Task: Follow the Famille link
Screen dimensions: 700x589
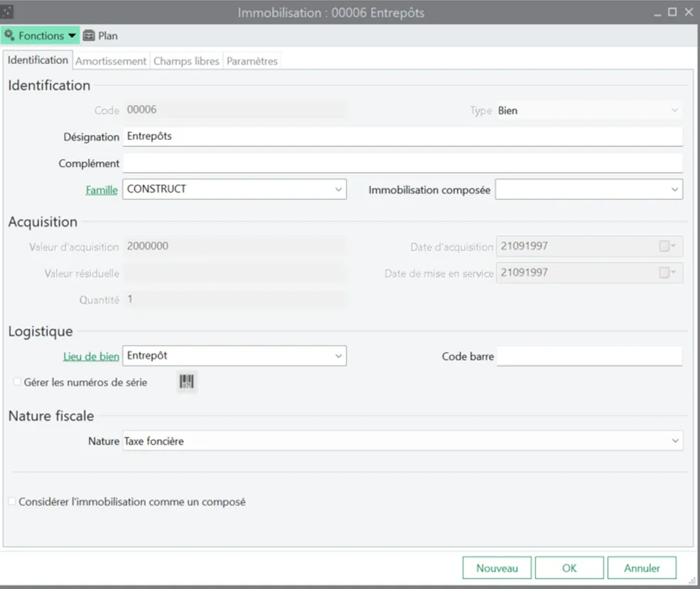Action: click(102, 190)
